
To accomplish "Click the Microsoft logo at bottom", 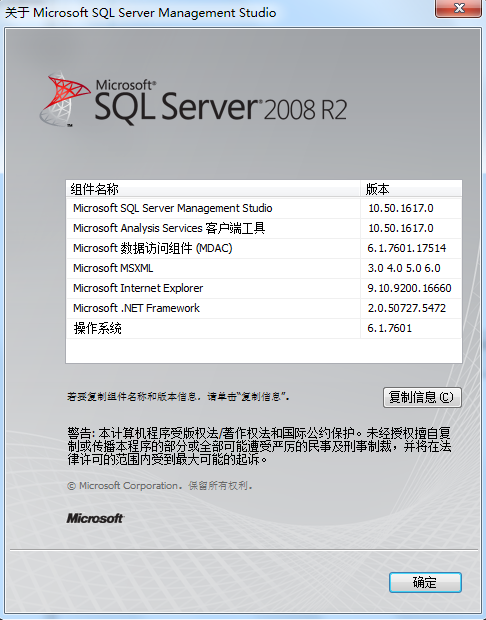I will 95,518.
